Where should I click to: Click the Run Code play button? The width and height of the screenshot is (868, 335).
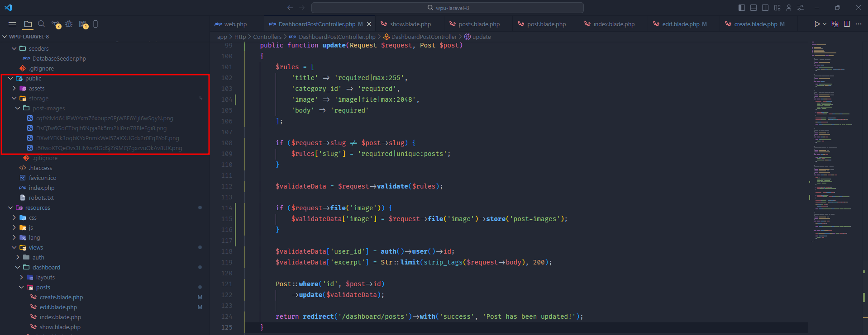tap(817, 24)
